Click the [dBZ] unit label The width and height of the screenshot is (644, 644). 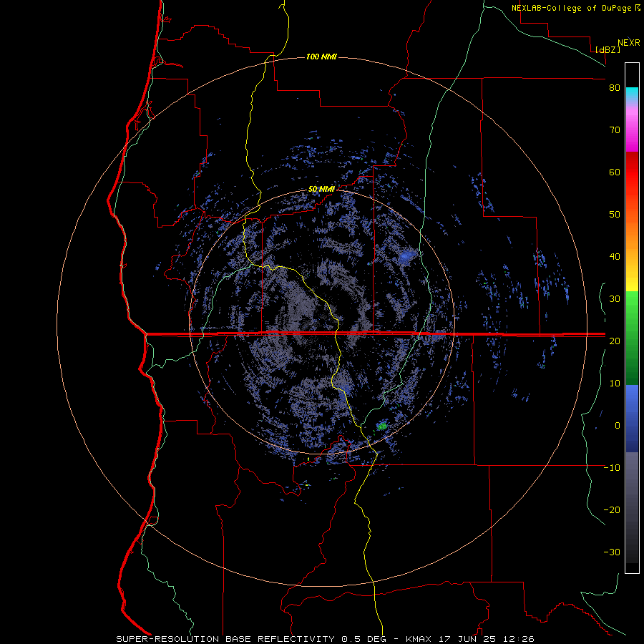tap(608, 49)
